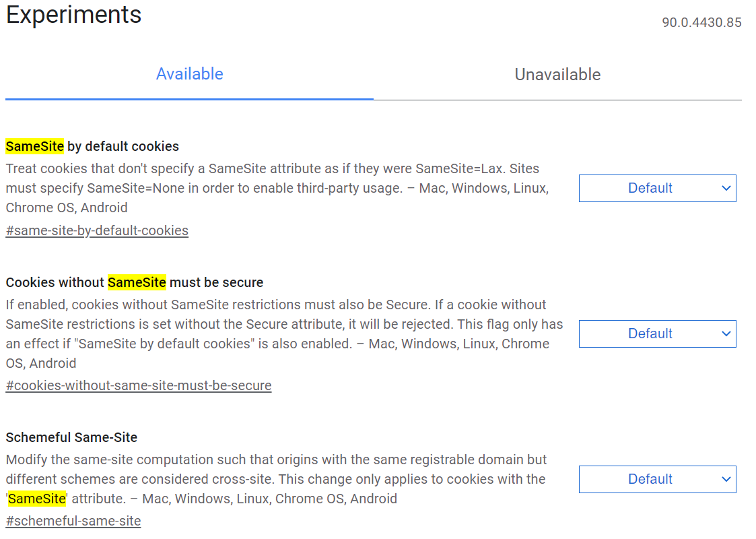Click the Experiments page heading
The image size is (756, 539).
[x=74, y=15]
